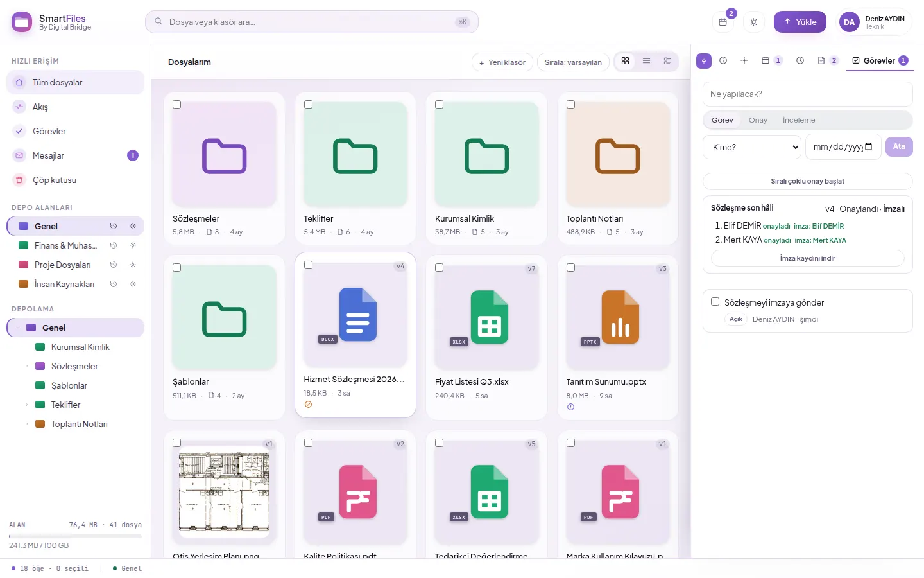This screenshot has height=578, width=924.
Task: Click the crosshair plus icon in the right panel
Action: pyautogui.click(x=744, y=60)
